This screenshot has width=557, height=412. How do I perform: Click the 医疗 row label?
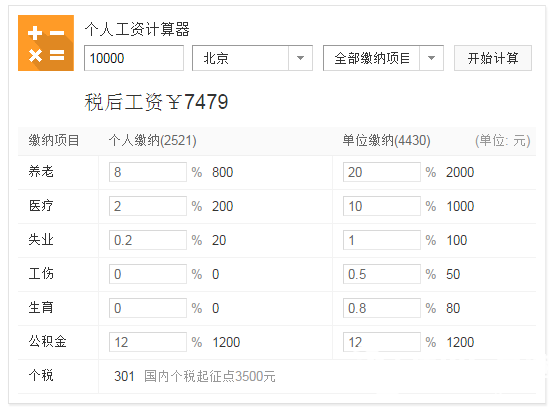tap(41, 206)
